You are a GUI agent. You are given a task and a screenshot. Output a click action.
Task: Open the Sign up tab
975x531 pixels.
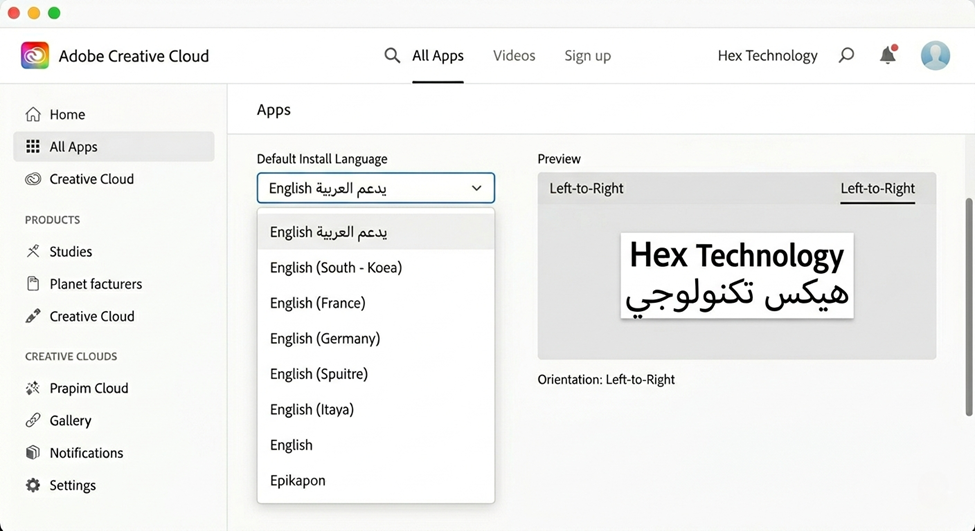[x=588, y=55]
